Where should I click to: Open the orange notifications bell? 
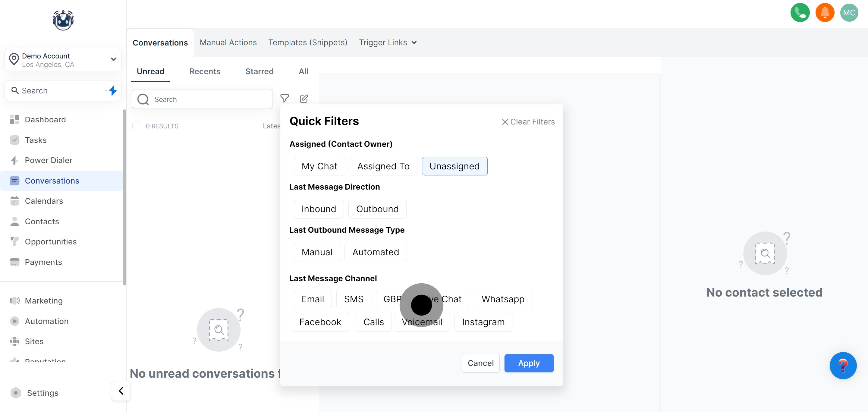pyautogui.click(x=825, y=13)
